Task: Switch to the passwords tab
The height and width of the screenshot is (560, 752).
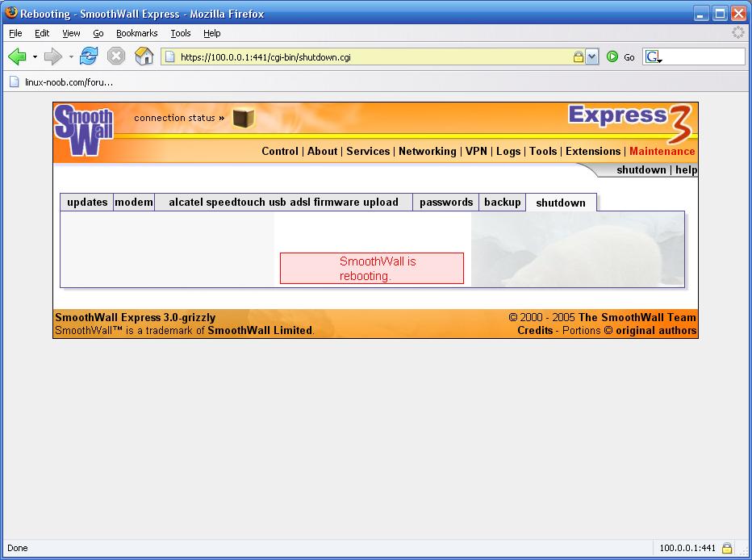Action: 446,203
